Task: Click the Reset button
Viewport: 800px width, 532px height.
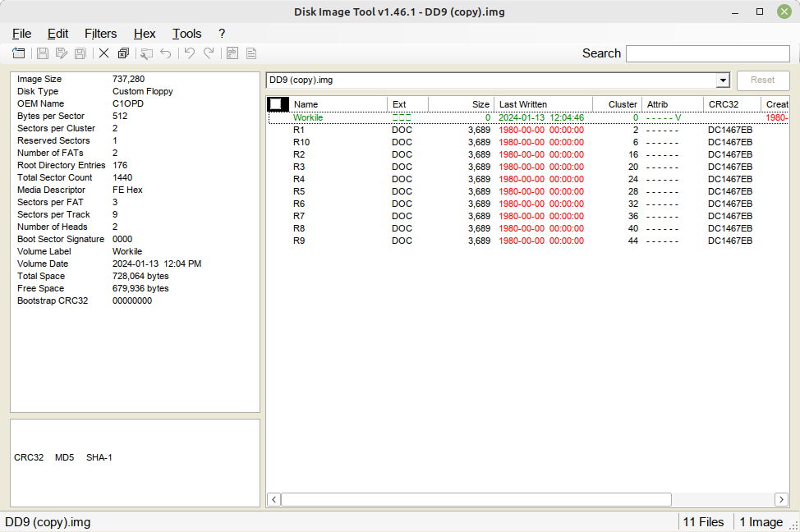Action: pyautogui.click(x=763, y=80)
